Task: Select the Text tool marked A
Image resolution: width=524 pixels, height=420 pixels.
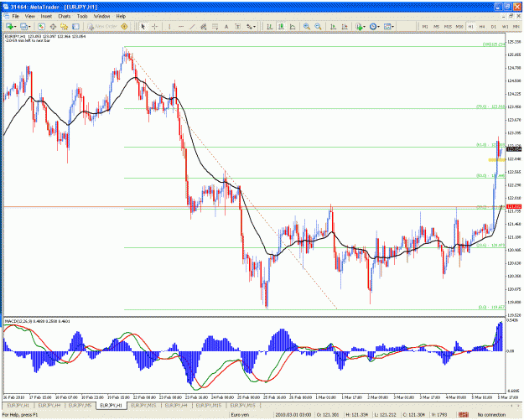Action: tap(226, 27)
